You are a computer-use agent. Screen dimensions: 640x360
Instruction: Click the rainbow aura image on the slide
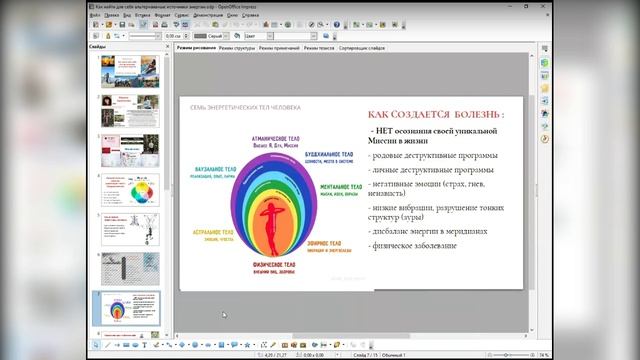[274, 205]
